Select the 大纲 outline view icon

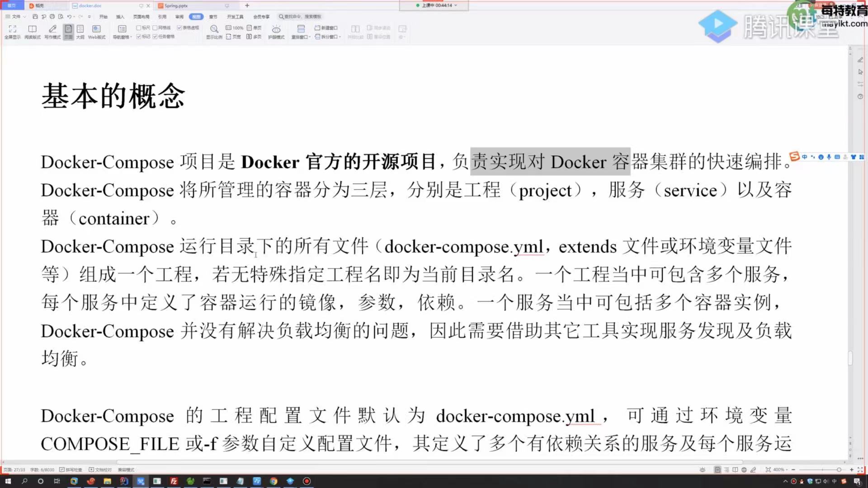tap(80, 31)
